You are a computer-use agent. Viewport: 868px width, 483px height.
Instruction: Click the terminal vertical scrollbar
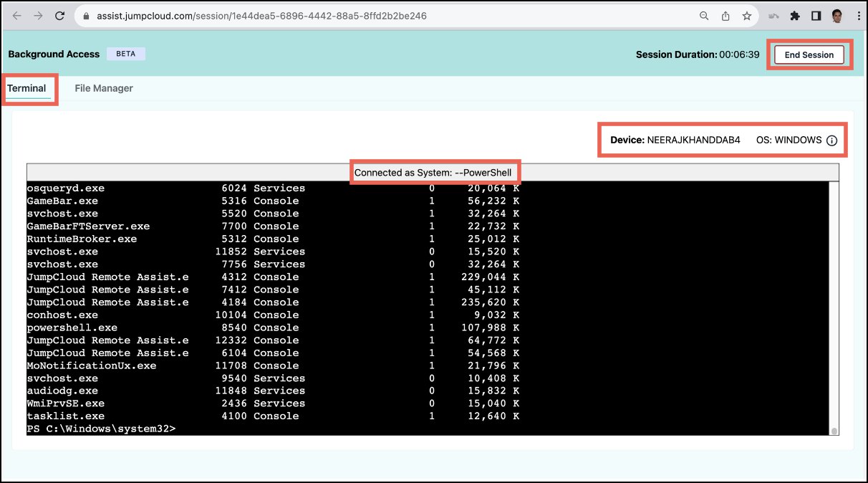pos(834,308)
